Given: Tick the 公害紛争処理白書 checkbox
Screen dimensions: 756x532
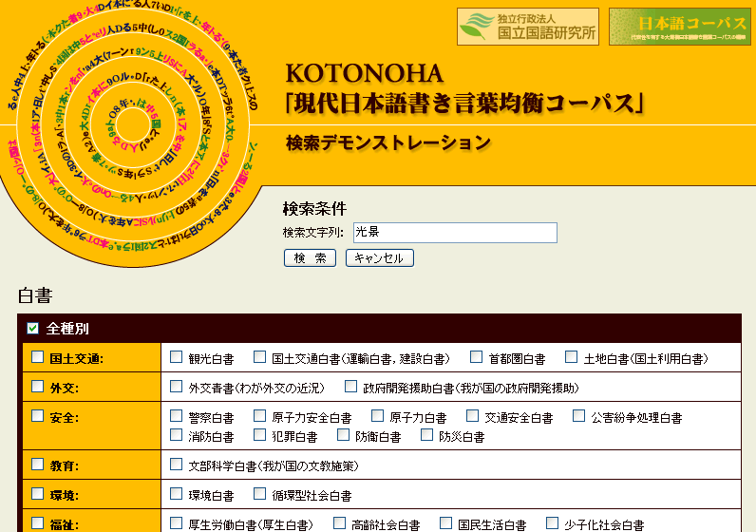Looking at the screenshot, I should tap(579, 416).
